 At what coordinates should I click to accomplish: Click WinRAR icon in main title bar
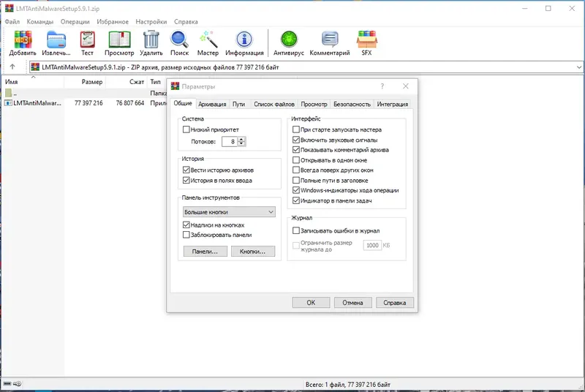click(9, 8)
